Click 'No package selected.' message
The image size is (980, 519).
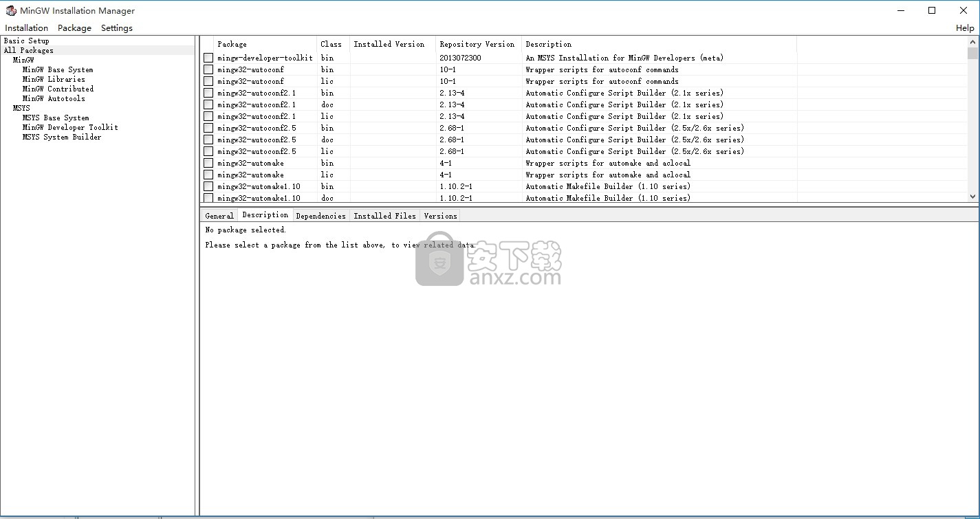246,230
